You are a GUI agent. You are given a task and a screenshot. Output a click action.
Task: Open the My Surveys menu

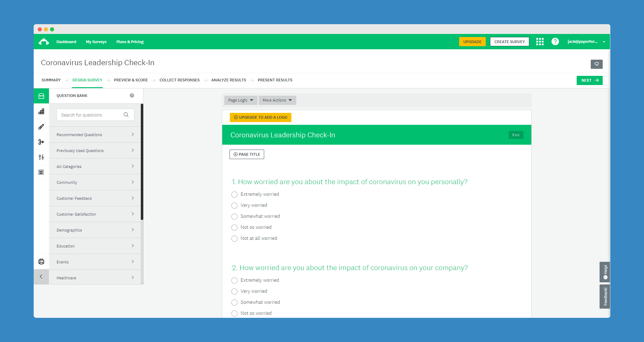pyautogui.click(x=96, y=42)
